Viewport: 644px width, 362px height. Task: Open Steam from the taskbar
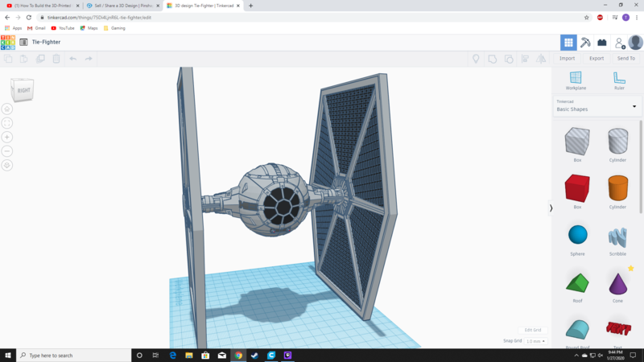point(254,356)
